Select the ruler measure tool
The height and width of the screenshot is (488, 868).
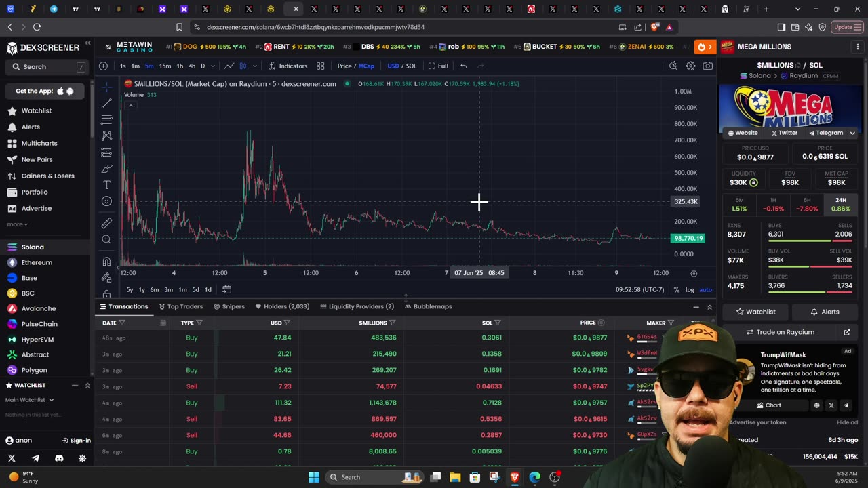[106, 223]
